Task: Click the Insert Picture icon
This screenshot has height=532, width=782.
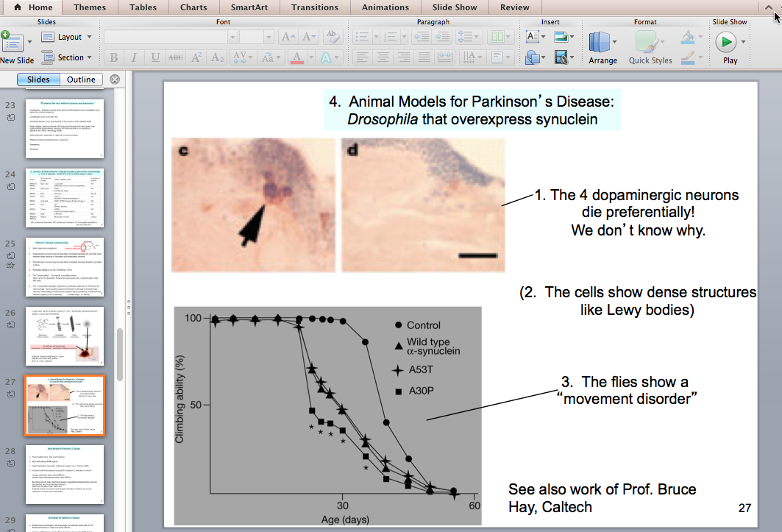Action: (x=563, y=36)
